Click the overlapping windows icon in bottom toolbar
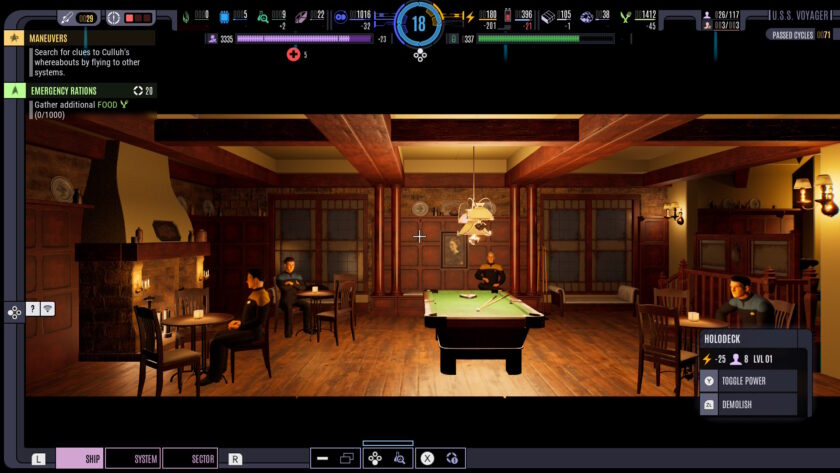 (347, 459)
